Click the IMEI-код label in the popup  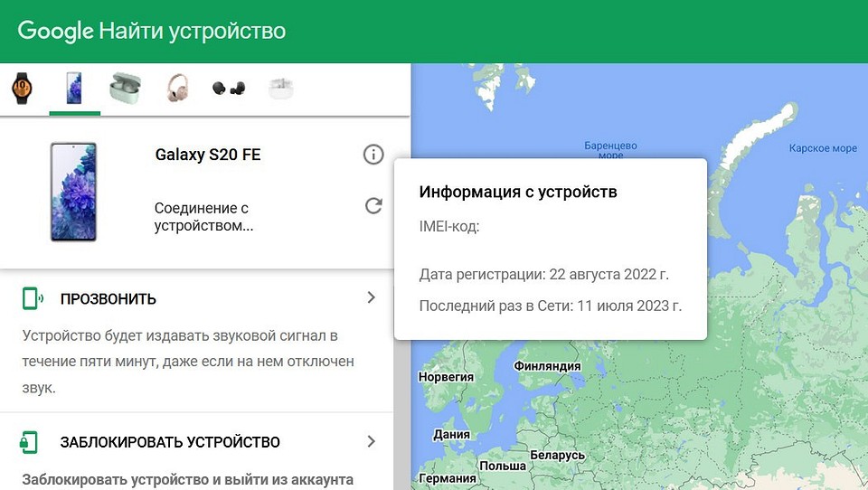(449, 226)
